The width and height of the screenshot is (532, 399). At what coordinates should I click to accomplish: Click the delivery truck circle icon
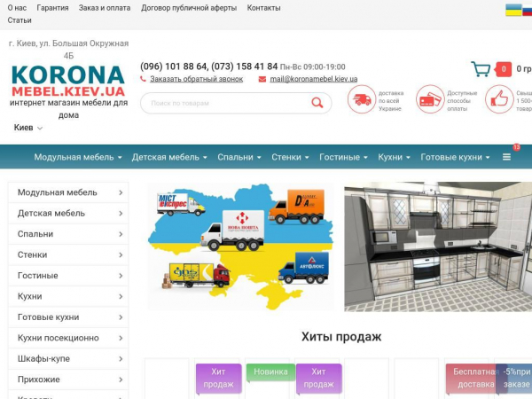click(x=362, y=99)
